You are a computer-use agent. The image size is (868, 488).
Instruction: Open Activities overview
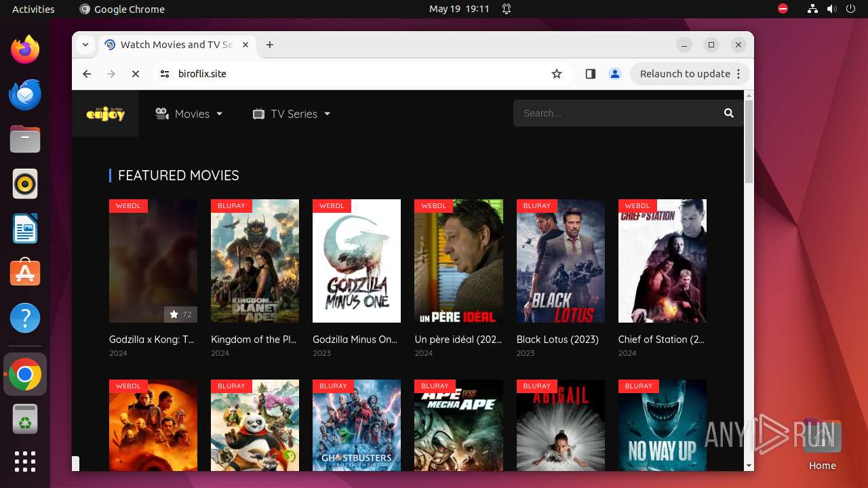33,9
